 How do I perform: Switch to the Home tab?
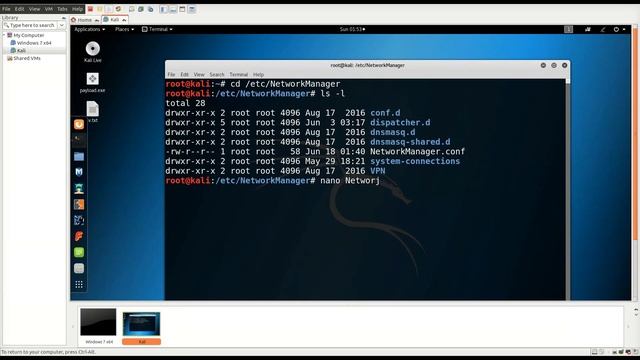click(84, 20)
